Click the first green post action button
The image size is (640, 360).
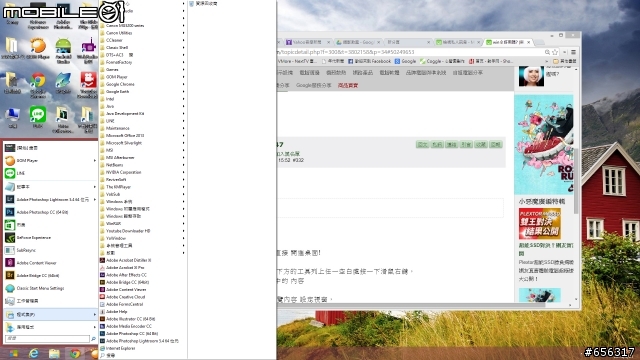click(x=422, y=144)
